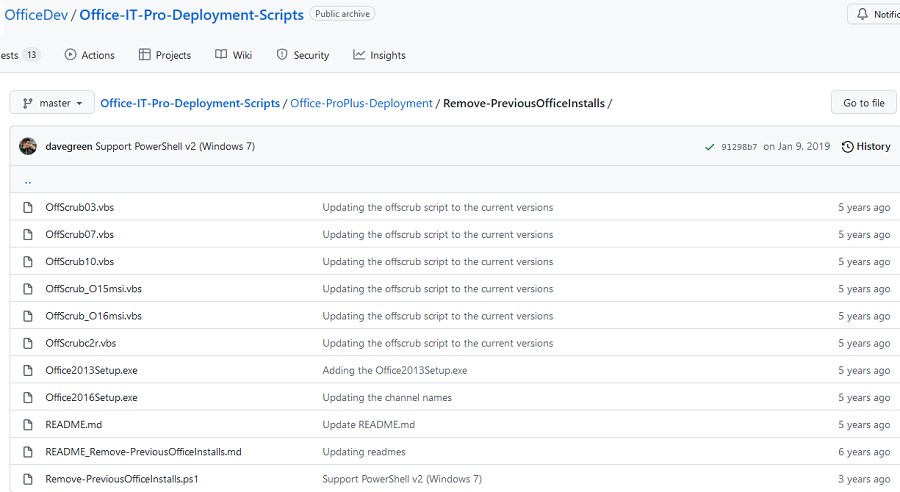Open commit message Adding the Office2013Setup.exe
The width and height of the screenshot is (900, 492).
pyautogui.click(x=395, y=370)
